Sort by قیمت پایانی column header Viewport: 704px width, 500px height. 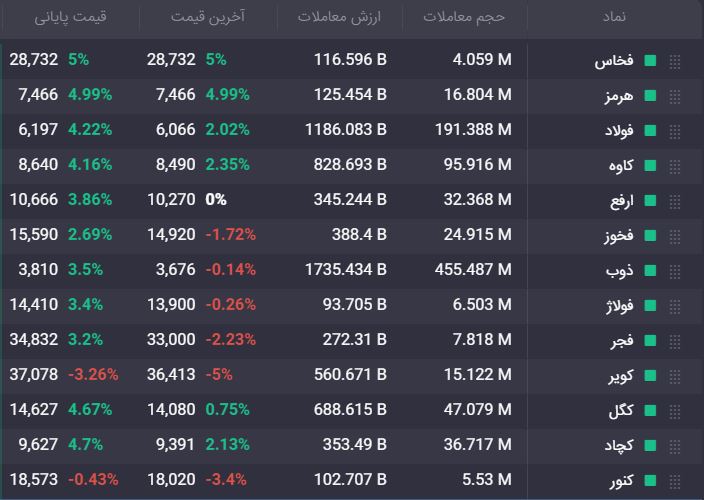tap(70, 17)
